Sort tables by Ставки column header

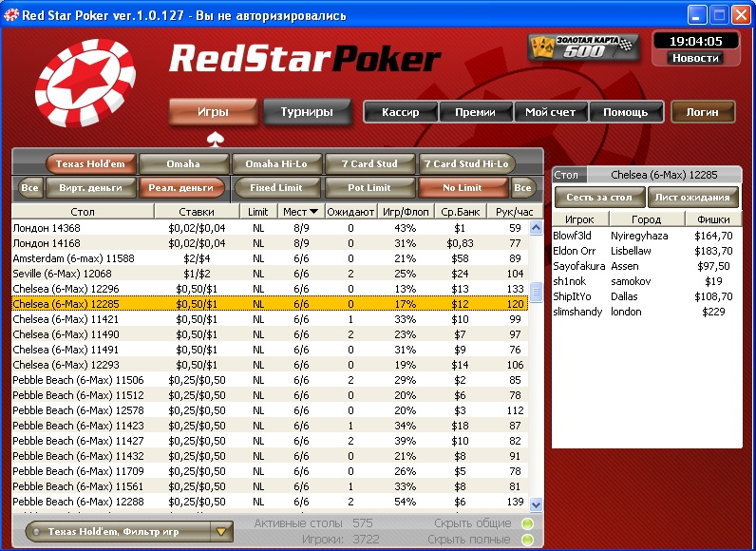pos(197,211)
